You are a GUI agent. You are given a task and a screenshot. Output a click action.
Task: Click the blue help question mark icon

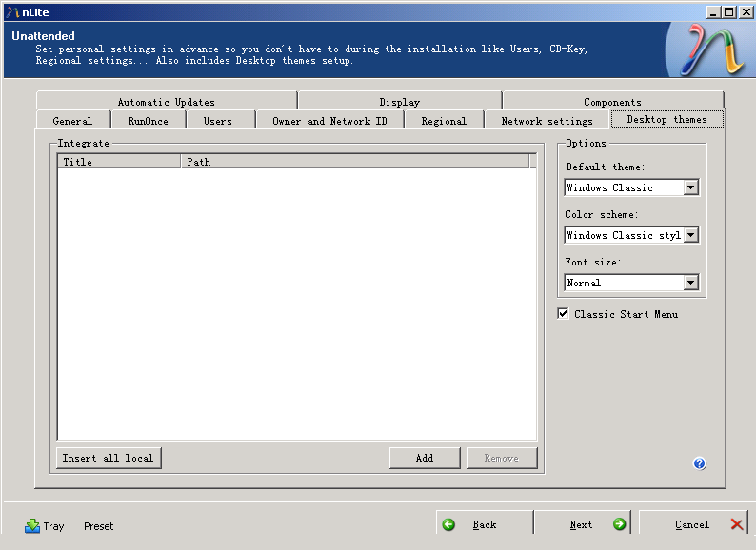tap(699, 463)
